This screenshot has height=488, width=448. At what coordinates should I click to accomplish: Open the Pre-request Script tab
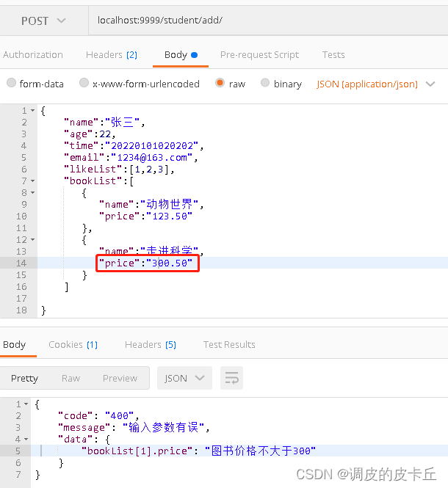pos(259,55)
